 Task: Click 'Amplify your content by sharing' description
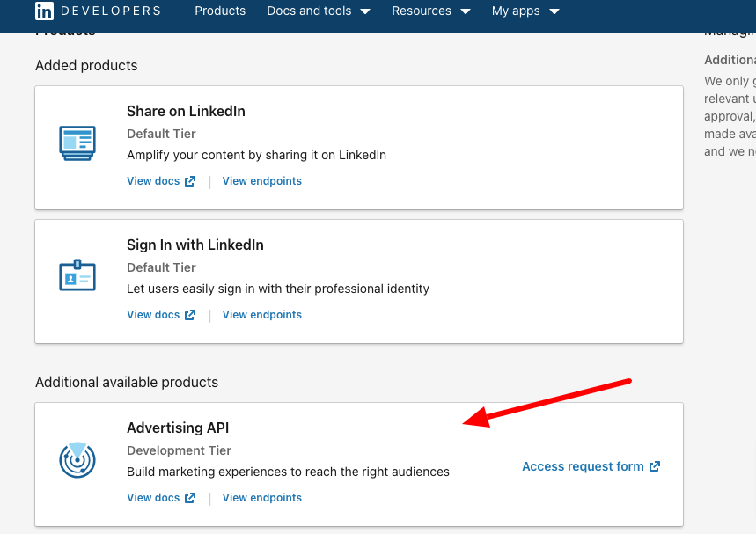tap(256, 155)
